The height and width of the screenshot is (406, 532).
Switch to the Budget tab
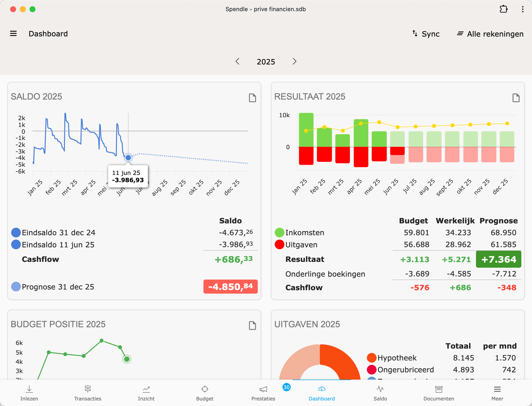pos(205,393)
